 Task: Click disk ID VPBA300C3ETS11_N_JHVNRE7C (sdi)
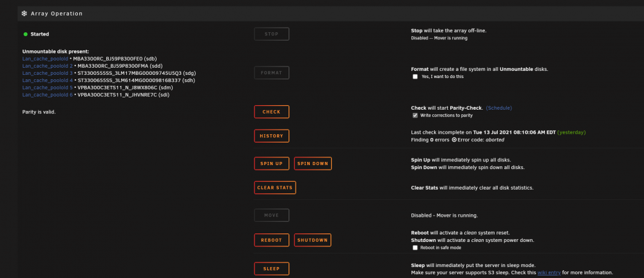(123, 95)
